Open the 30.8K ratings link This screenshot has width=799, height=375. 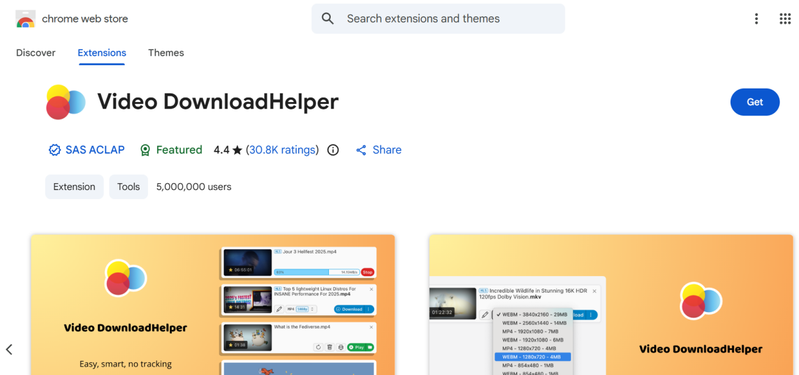coord(282,150)
